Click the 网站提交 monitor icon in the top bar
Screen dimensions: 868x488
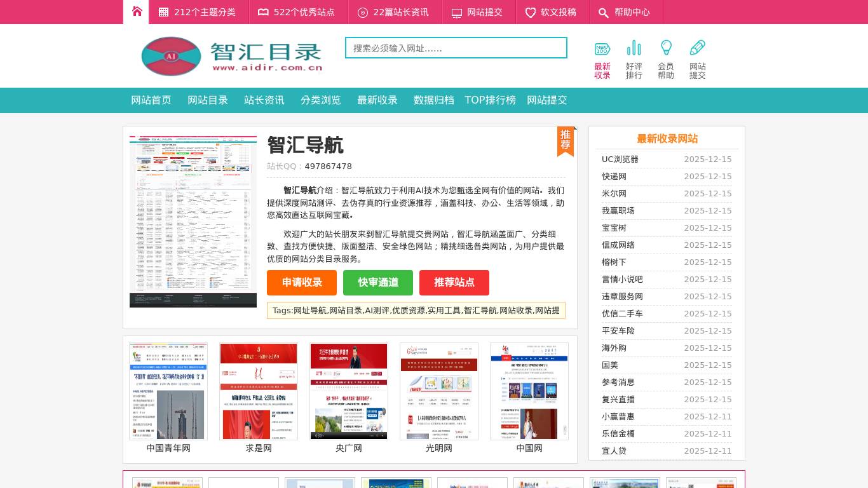457,11
